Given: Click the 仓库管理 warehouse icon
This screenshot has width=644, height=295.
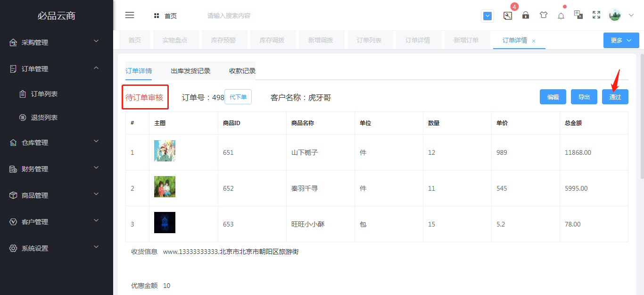Looking at the screenshot, I should tap(13, 143).
